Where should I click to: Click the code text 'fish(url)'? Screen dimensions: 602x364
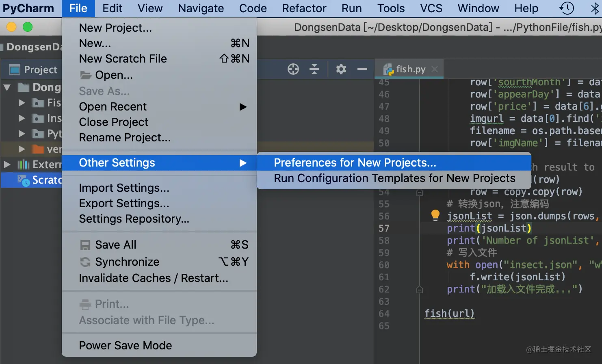coord(449,314)
